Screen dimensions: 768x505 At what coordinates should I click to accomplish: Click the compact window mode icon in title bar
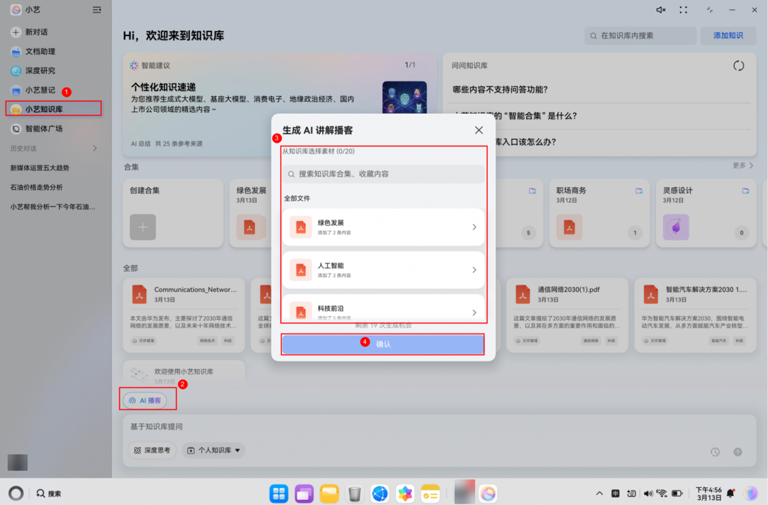[709, 10]
